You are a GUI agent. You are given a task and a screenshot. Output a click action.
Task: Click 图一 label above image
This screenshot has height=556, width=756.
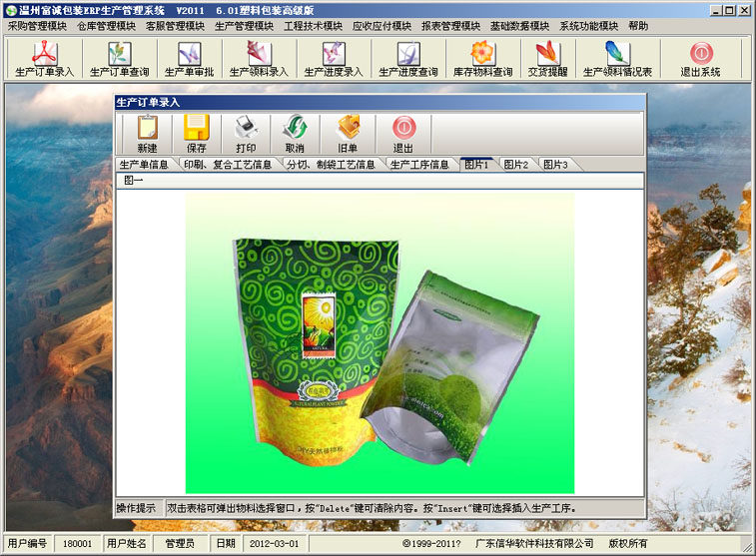pyautogui.click(x=133, y=181)
